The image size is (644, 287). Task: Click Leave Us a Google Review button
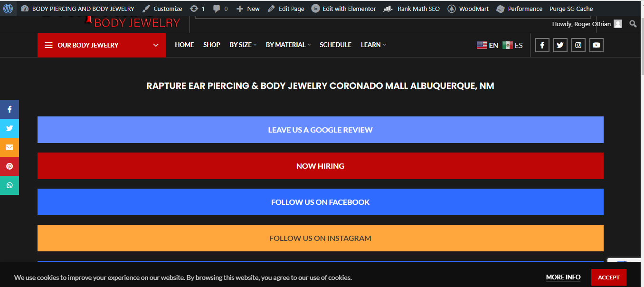321,130
